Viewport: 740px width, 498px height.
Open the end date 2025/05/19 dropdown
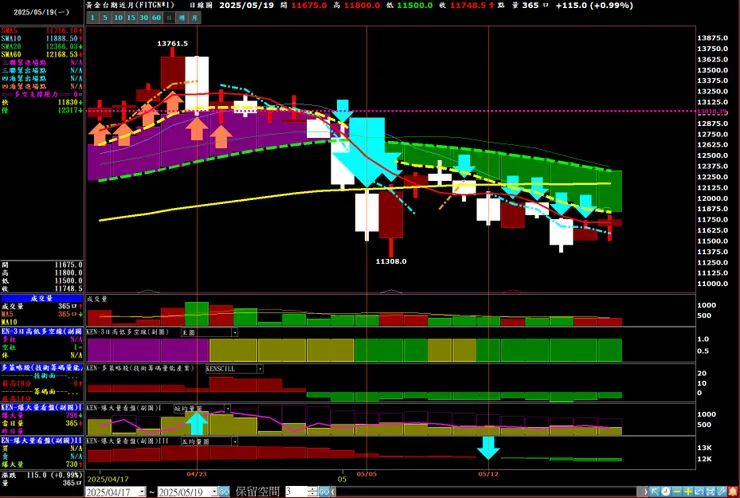[x=214, y=492]
